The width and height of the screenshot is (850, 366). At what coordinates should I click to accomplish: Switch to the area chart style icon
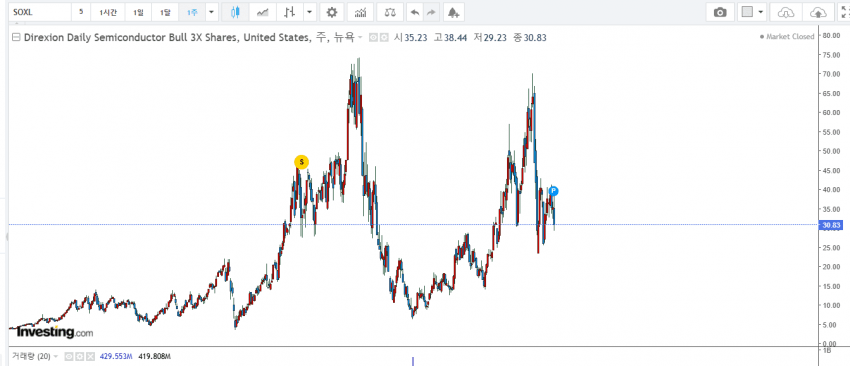click(262, 12)
